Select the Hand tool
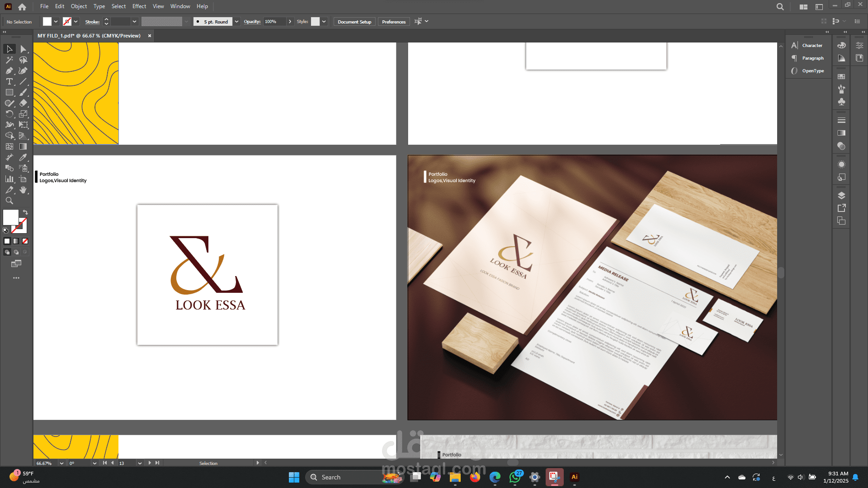This screenshot has height=488, width=868. tap(24, 190)
